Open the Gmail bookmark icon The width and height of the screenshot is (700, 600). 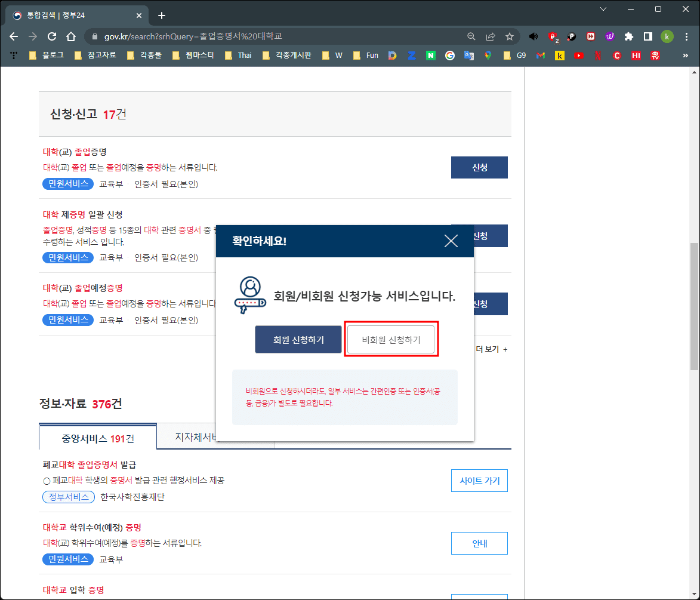coord(540,56)
